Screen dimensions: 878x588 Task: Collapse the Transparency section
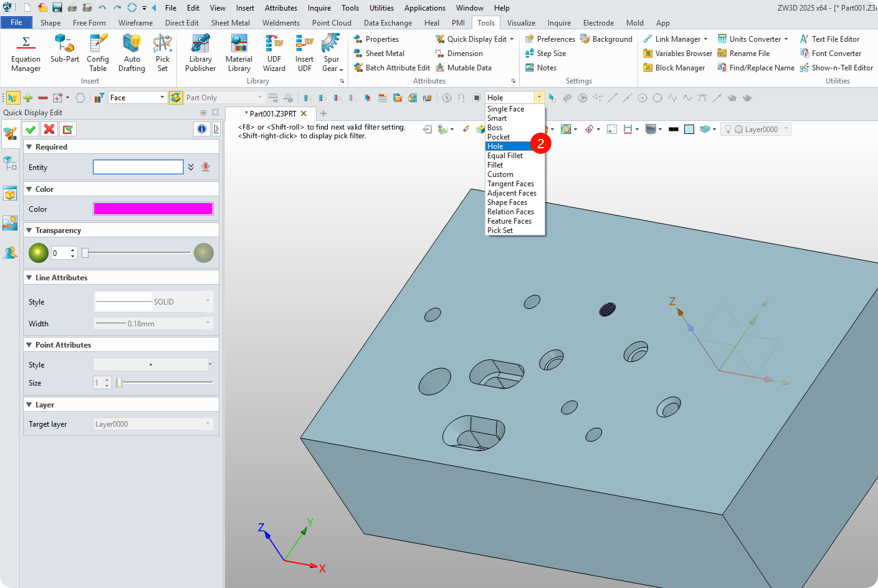tap(29, 230)
